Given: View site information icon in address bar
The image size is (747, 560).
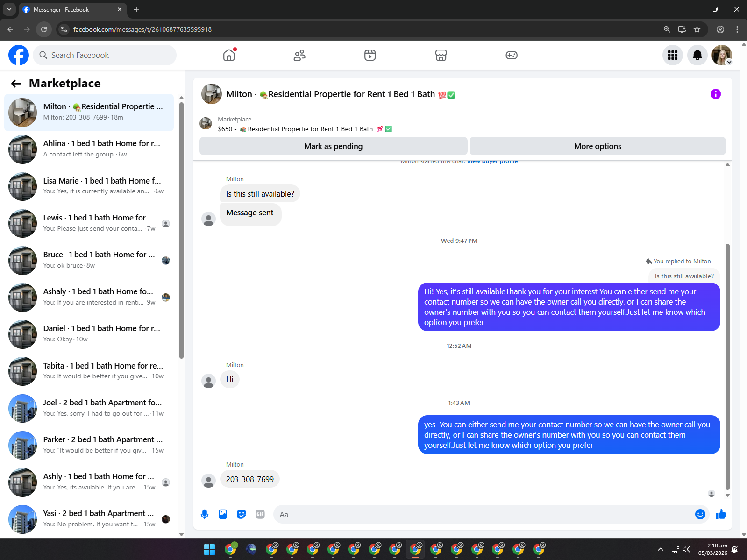Looking at the screenshot, I should click(64, 29).
